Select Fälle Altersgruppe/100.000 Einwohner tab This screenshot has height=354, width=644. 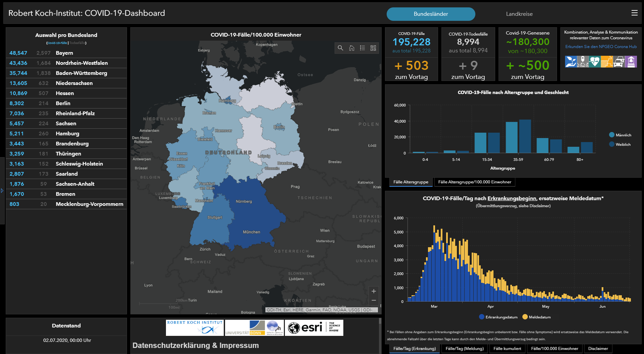(x=474, y=182)
